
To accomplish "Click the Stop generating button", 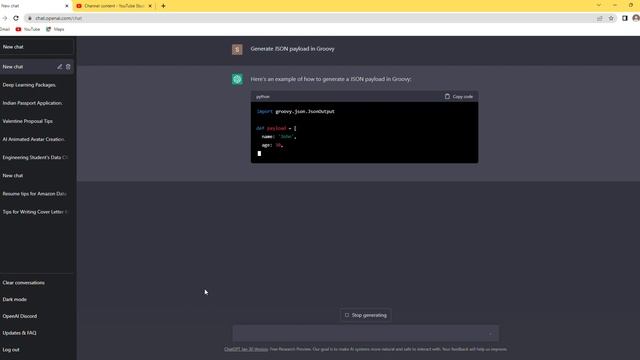I will (366, 315).
